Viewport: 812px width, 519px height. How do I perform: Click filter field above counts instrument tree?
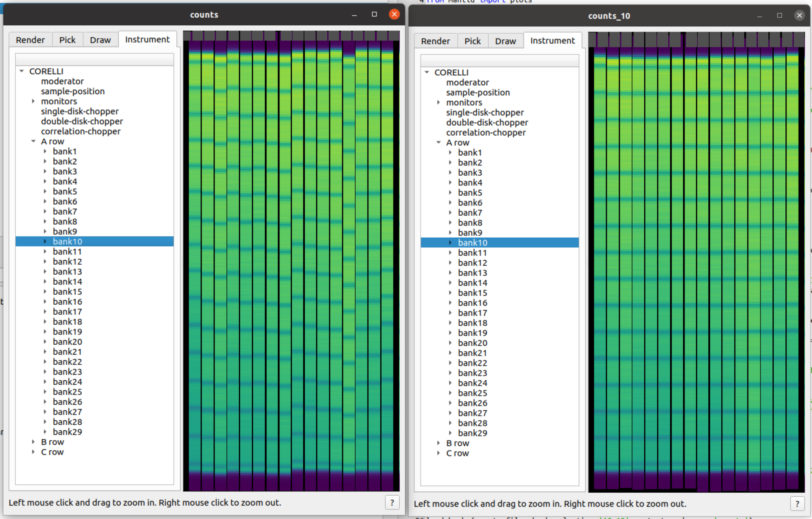tap(94, 60)
